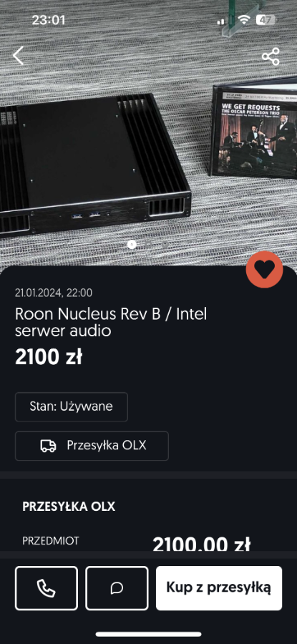Add listing to favorites with heart icon

point(265,270)
